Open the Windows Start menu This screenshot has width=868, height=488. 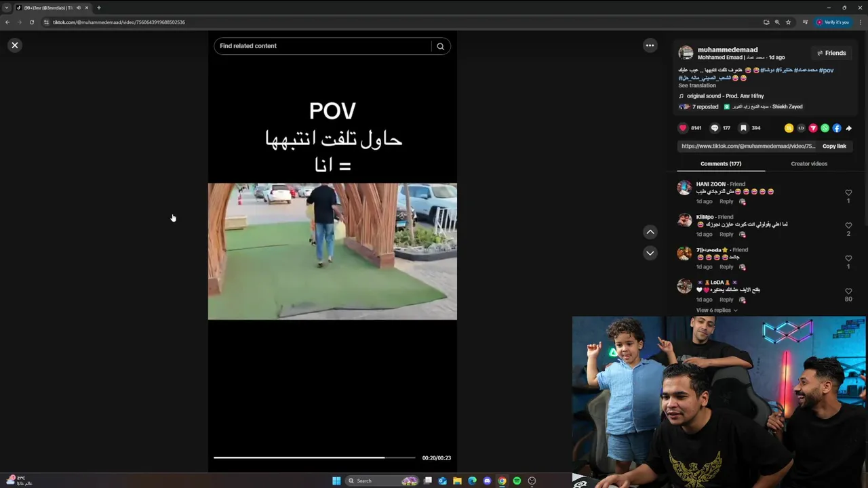click(336, 481)
